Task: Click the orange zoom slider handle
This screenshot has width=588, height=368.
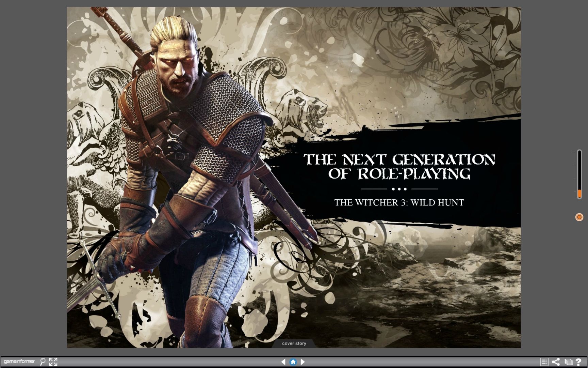Action: coord(579,194)
